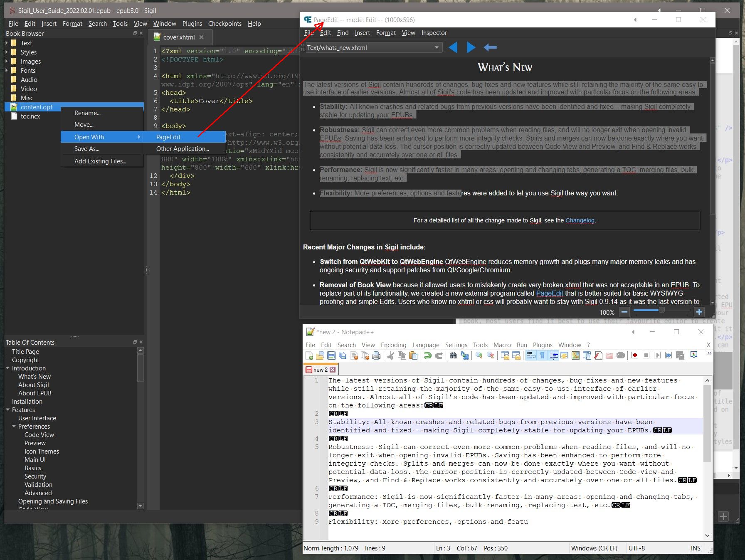Show hidden Notepad++ toolbar items via overflow chevron
This screenshot has width=745, height=560.
(709, 353)
